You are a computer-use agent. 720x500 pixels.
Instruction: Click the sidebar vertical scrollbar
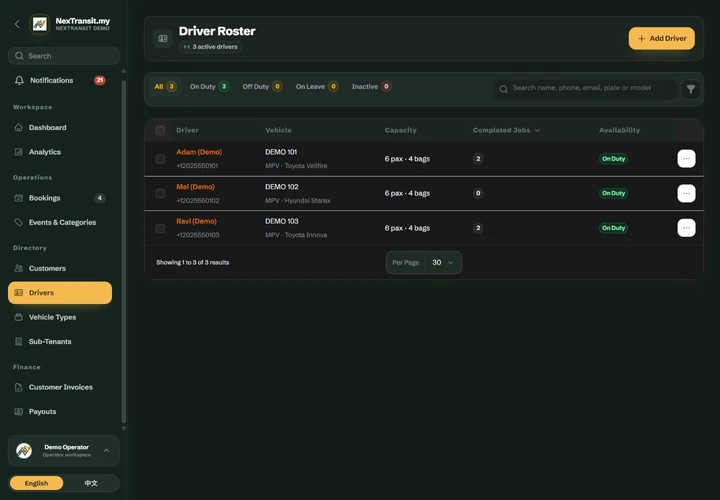point(123,252)
